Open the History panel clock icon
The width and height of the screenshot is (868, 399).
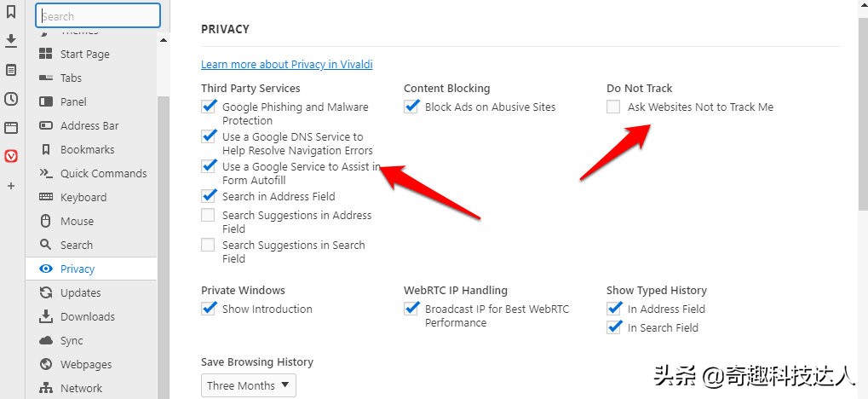click(x=11, y=99)
